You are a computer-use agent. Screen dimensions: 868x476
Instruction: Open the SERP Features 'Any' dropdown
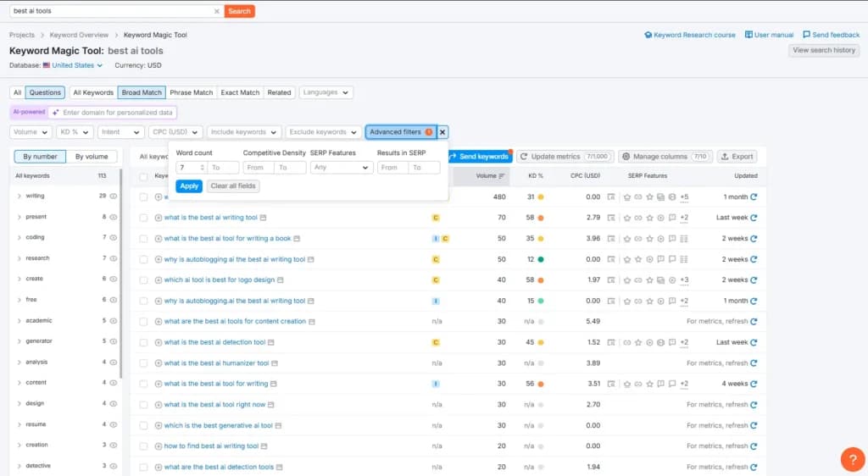342,168
